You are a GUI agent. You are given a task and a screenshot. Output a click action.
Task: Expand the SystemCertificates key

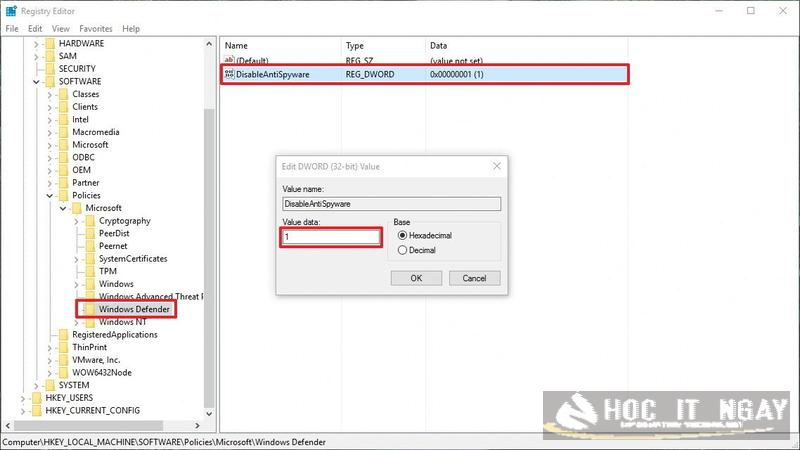coord(76,259)
